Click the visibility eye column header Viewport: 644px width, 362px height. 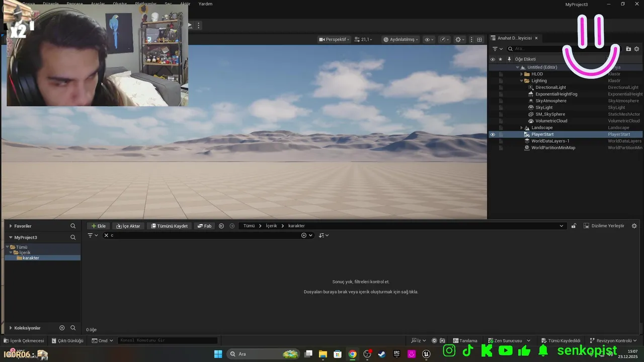[x=493, y=59]
